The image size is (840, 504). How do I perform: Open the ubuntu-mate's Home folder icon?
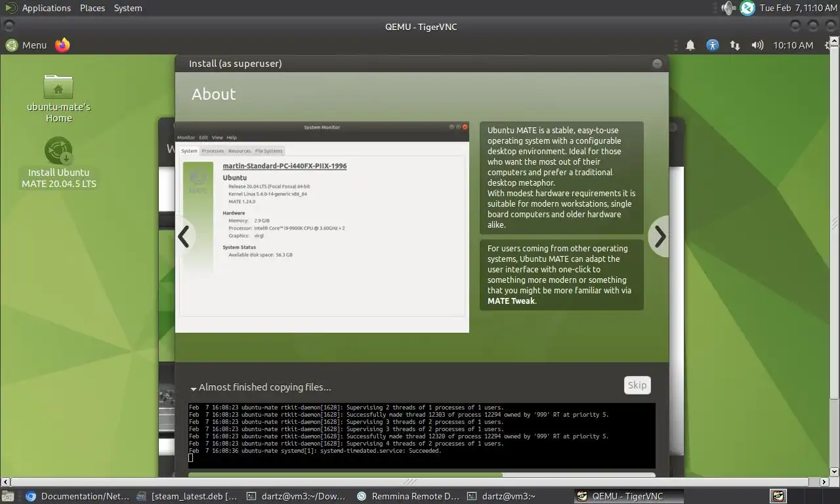tap(58, 98)
